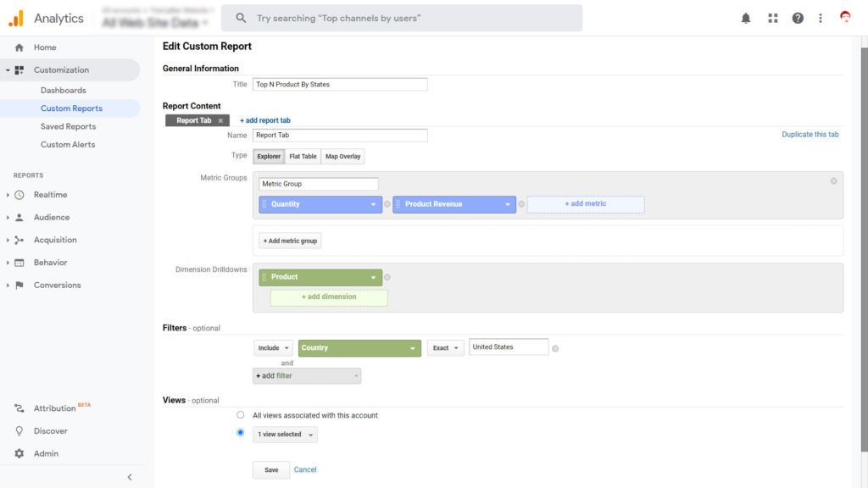Viewport: 868px width, 488px height.
Task: Collapse sidebar with the chevron arrow
Action: click(130, 477)
